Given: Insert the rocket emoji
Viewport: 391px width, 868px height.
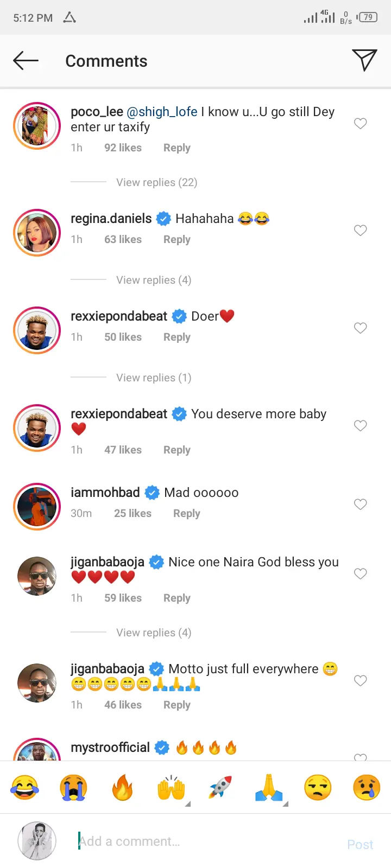Looking at the screenshot, I should [220, 787].
